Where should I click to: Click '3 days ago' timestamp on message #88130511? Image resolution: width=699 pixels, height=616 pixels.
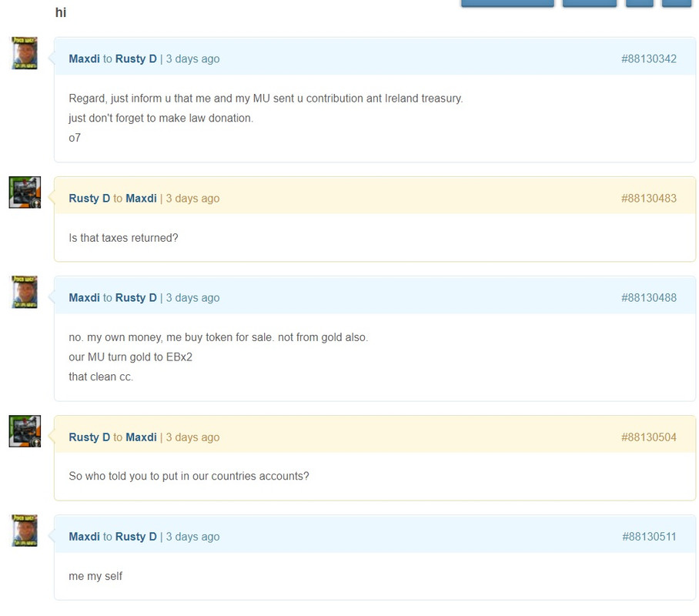[x=193, y=537]
